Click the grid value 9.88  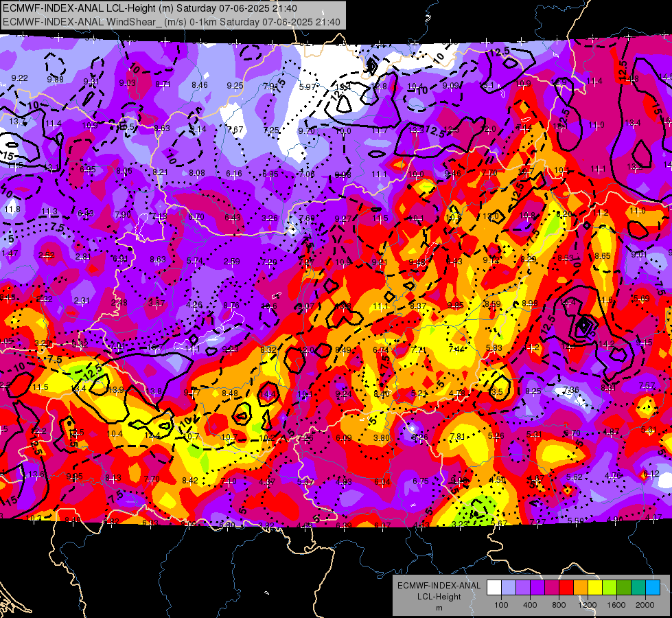[56, 80]
